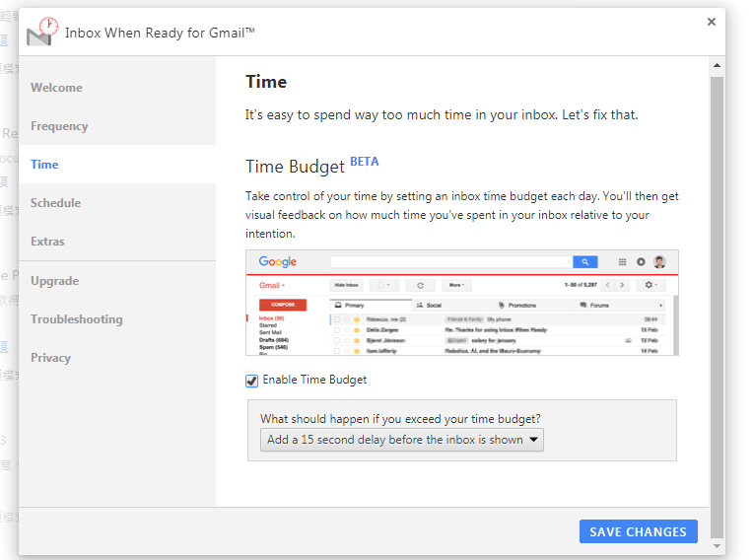Click the scrollbar down arrow
Viewport: 754px width, 560px height.
pyautogui.click(x=717, y=544)
